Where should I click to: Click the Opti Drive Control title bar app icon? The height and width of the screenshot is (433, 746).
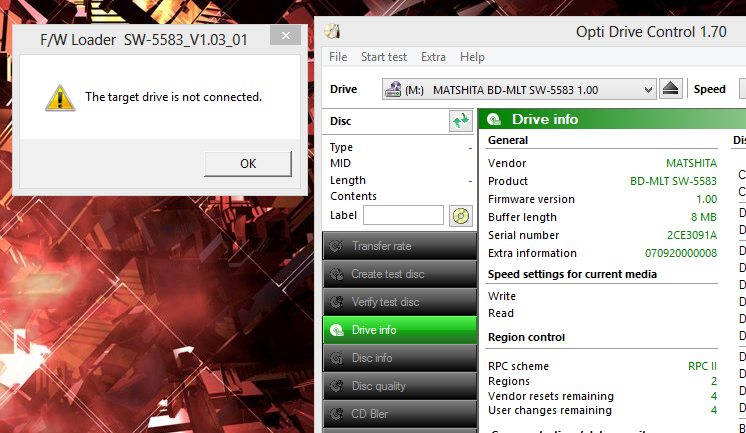tap(332, 31)
